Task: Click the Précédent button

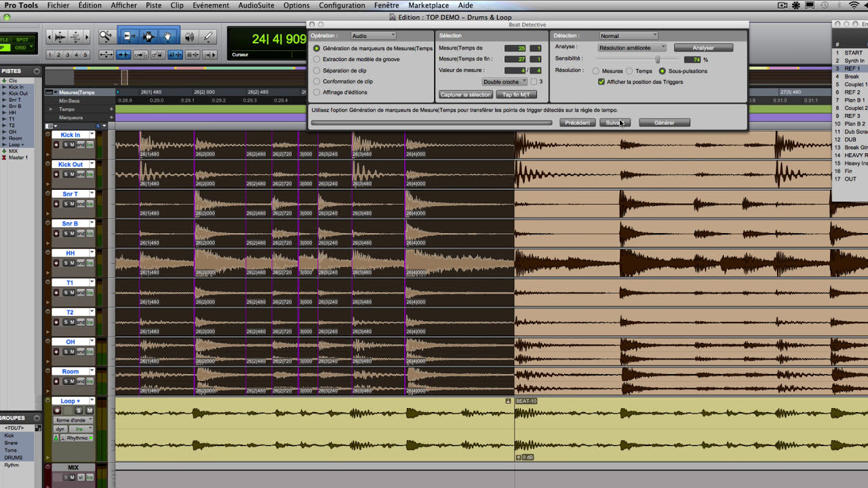Action: tap(578, 123)
